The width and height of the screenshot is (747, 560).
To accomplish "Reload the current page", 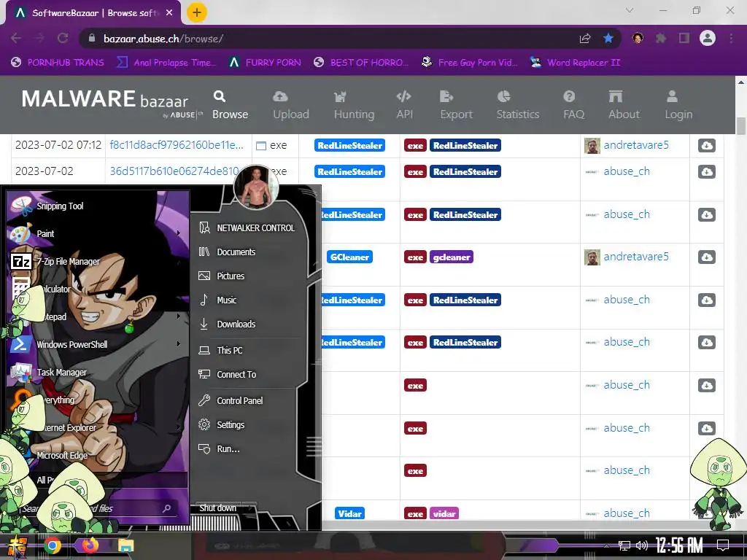I will (63, 38).
